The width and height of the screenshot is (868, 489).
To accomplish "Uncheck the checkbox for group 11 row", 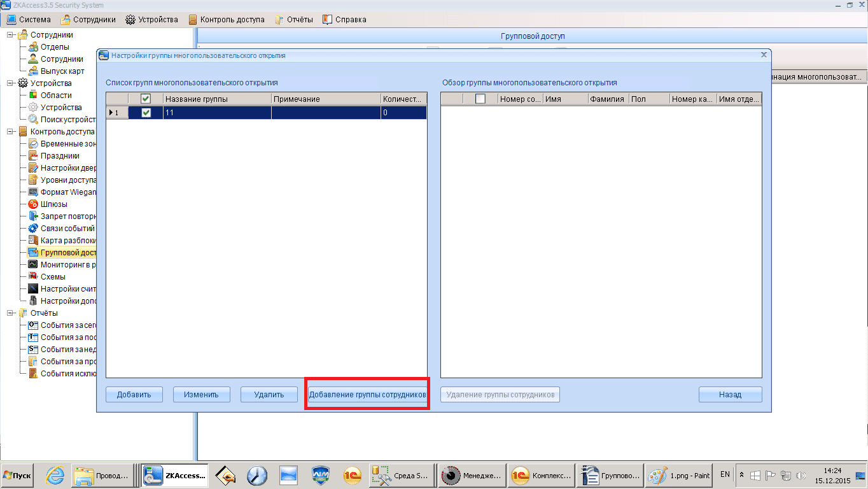I will click(146, 113).
